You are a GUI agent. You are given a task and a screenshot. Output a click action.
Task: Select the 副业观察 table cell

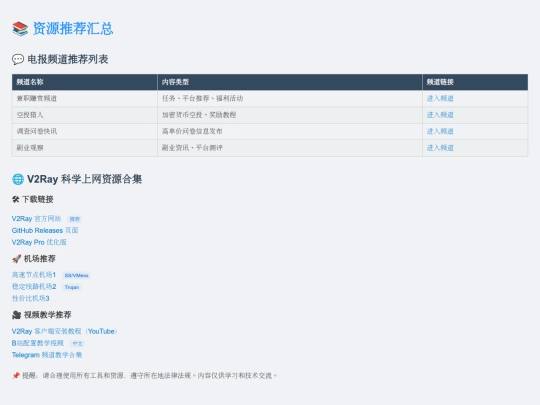[x=85, y=148]
